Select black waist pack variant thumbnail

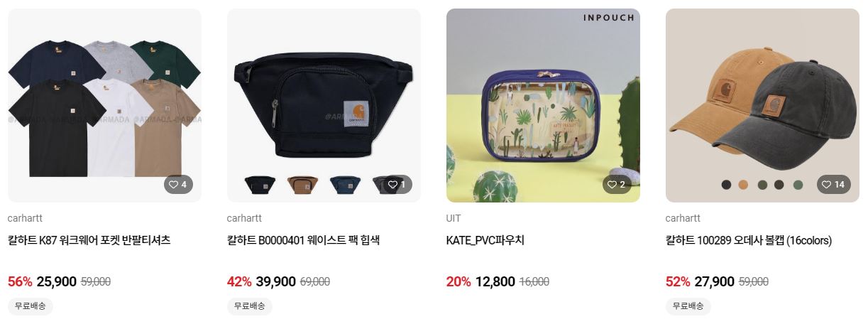(260, 185)
